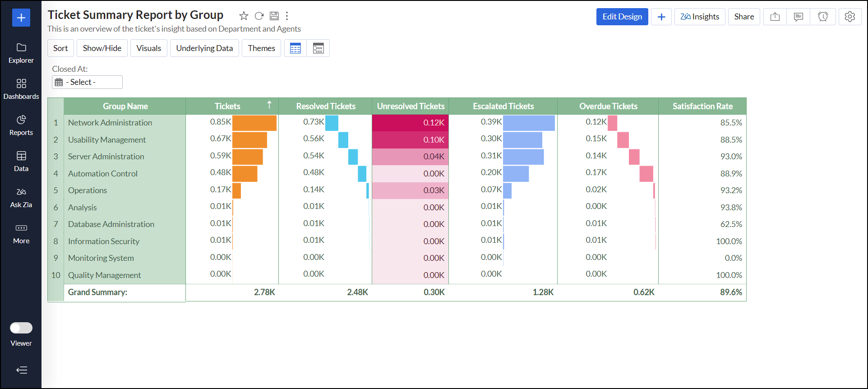Screen dimensions: 868x389
Task: Open the comments icon
Action: point(798,17)
